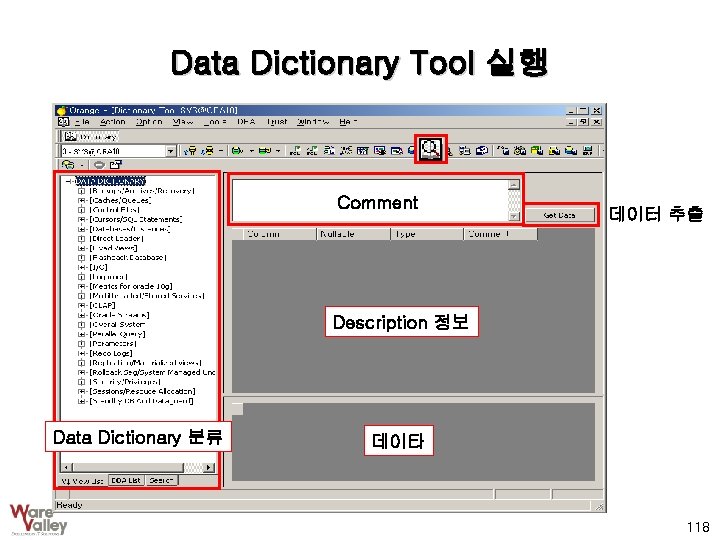720x540 pixels.
Task: Select [Fixed Views] tree item
Action: [x=113, y=248]
